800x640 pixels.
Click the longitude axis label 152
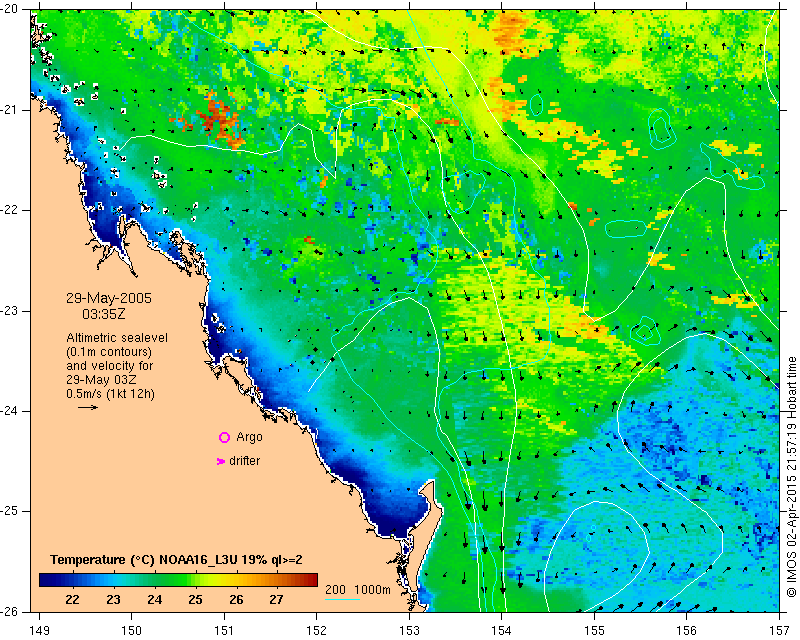316,631
